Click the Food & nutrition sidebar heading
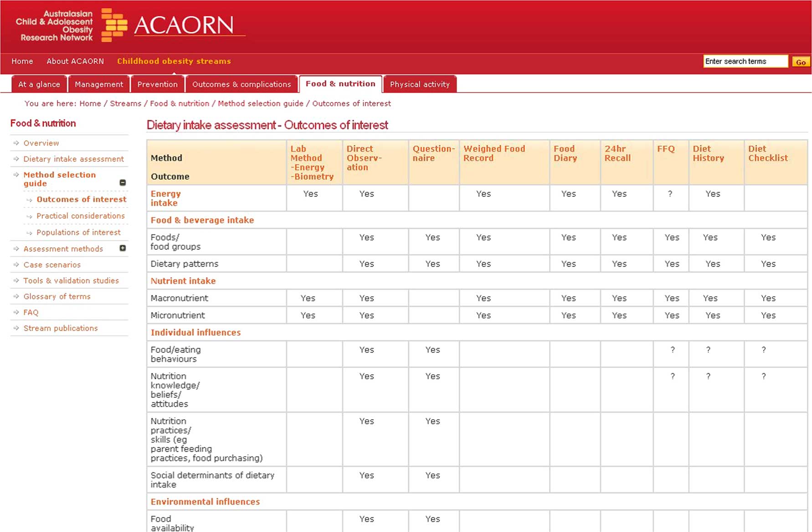The height and width of the screenshot is (532, 812). (x=43, y=123)
